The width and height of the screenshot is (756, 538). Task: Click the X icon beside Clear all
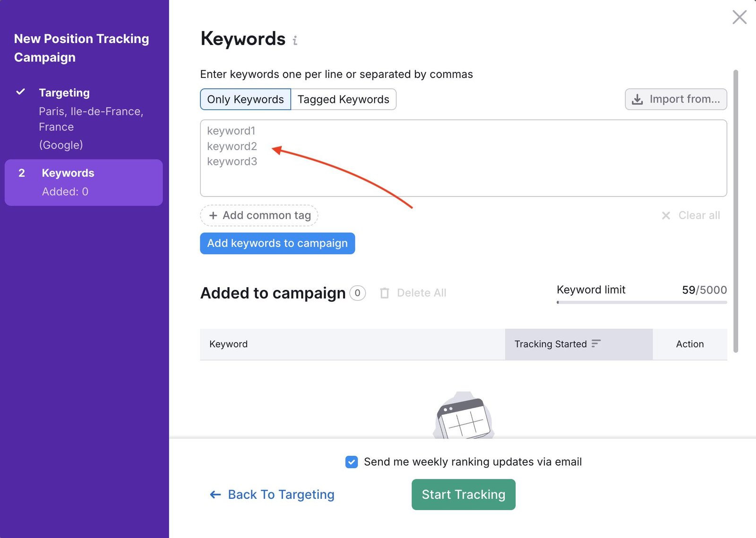pos(666,215)
